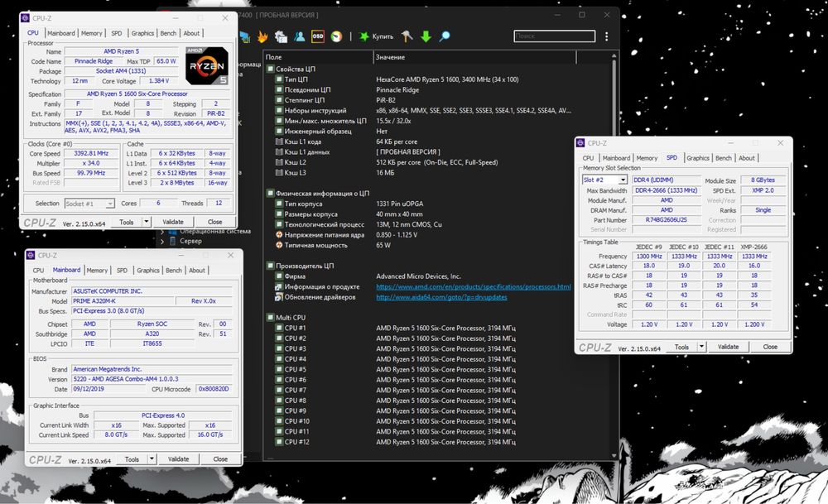Click the Max Bandwidth value DDR4-2666
This screenshot has width=828, height=504.
[666, 190]
